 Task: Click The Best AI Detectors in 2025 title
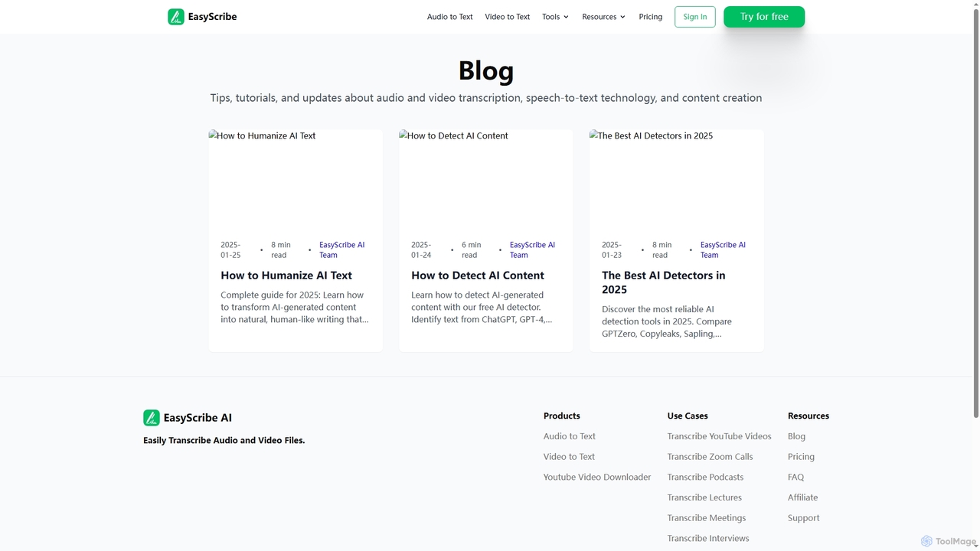point(664,282)
